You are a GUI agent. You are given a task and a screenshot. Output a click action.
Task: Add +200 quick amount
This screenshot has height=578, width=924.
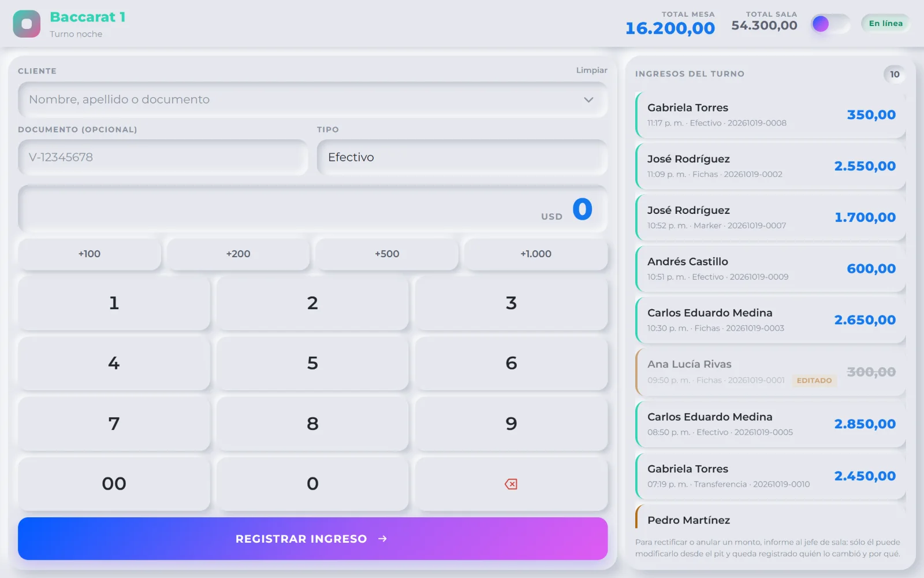pos(238,254)
